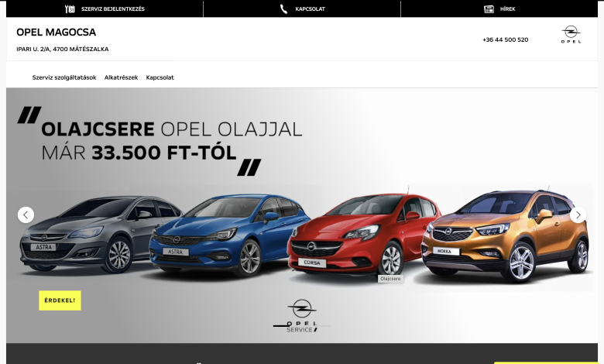Click the OPEL MAGOCSA dealer title
Screen dimensions: 604x364
[56, 32]
